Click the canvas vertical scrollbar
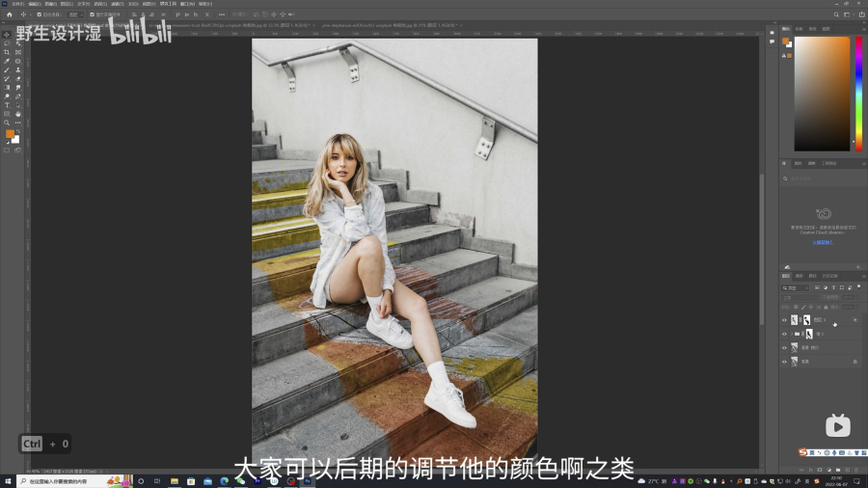868x488 pixels. (762, 252)
